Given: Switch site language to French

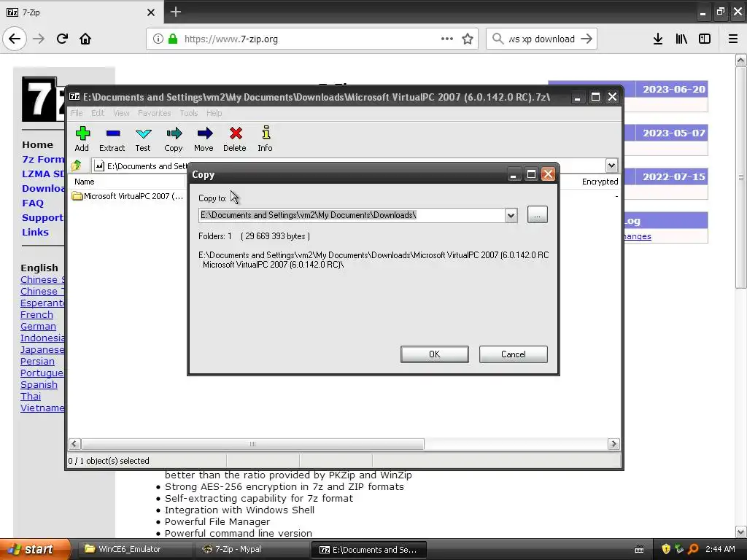Looking at the screenshot, I should (36, 315).
